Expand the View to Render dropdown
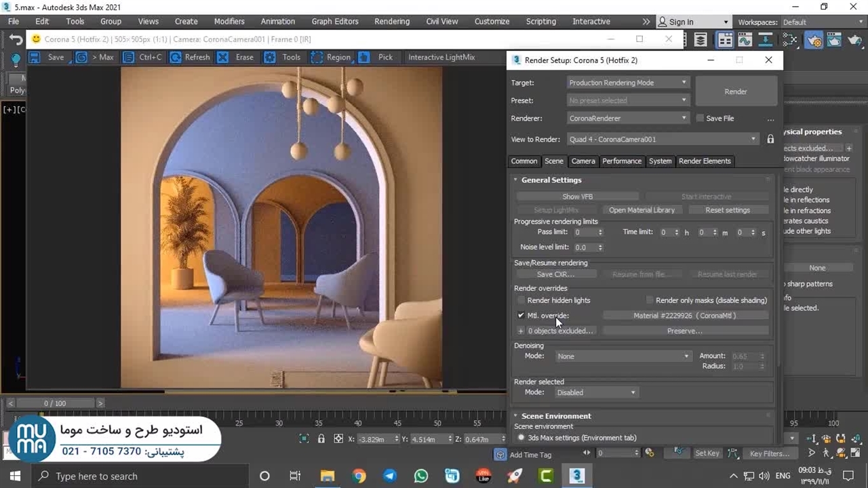 pyautogui.click(x=662, y=139)
